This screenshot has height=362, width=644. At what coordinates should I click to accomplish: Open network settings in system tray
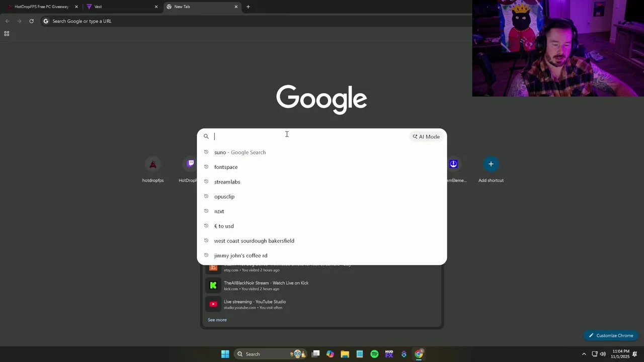coord(595,354)
